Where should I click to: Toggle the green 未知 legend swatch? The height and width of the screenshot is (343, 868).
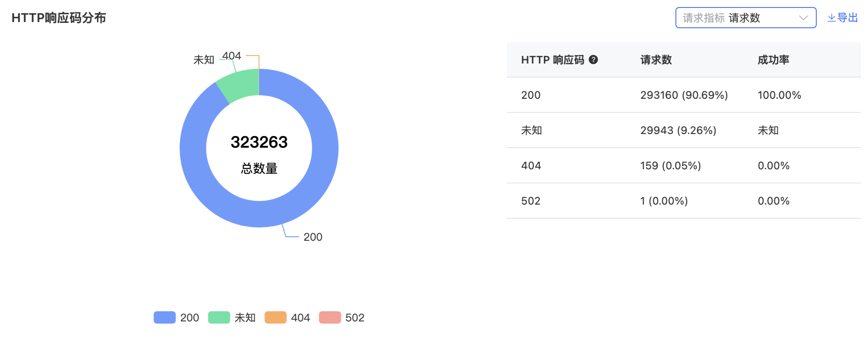[219, 317]
